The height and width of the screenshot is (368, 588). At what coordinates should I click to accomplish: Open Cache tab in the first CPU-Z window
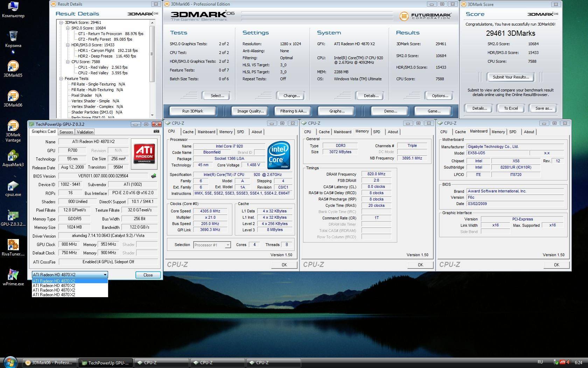coord(188,132)
